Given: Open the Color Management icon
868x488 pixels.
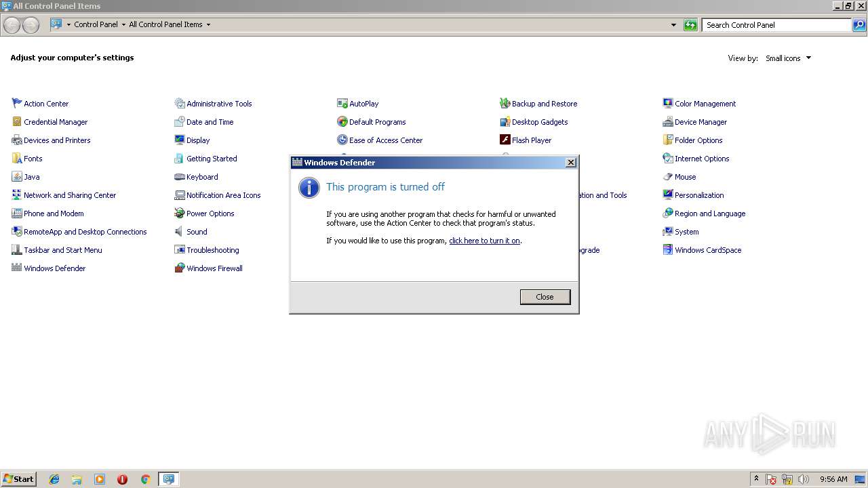Looking at the screenshot, I should point(668,104).
